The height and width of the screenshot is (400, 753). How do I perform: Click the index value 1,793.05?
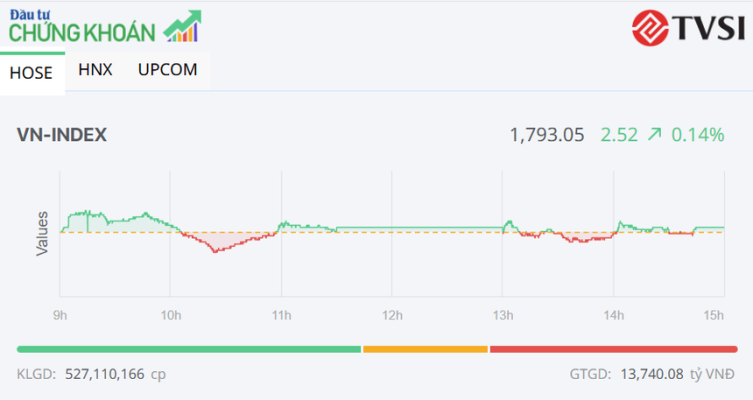[x=547, y=135]
